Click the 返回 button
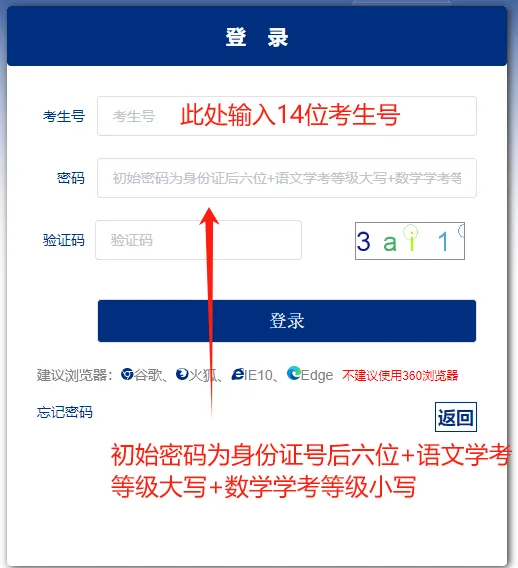 click(456, 417)
